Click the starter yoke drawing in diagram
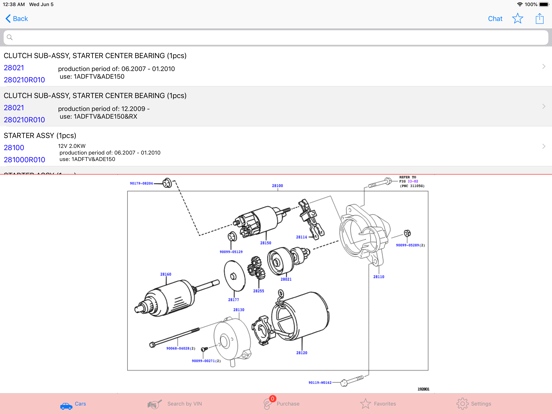This screenshot has width=552, height=414. pos(300,316)
